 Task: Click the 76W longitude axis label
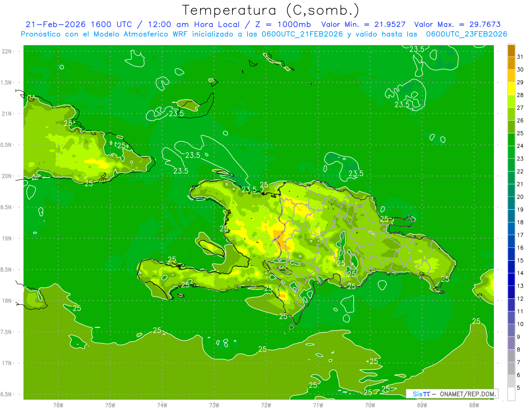pyautogui.click(x=58, y=405)
